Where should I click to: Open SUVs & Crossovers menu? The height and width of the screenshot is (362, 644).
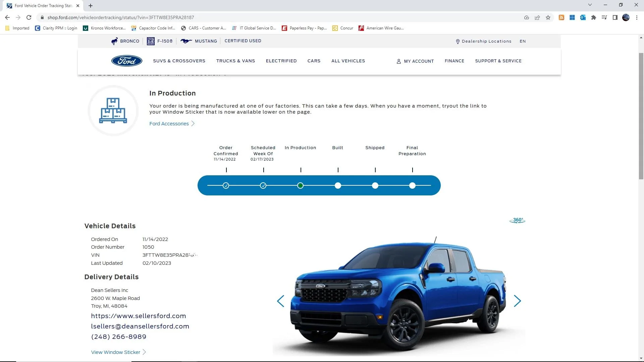179,61
